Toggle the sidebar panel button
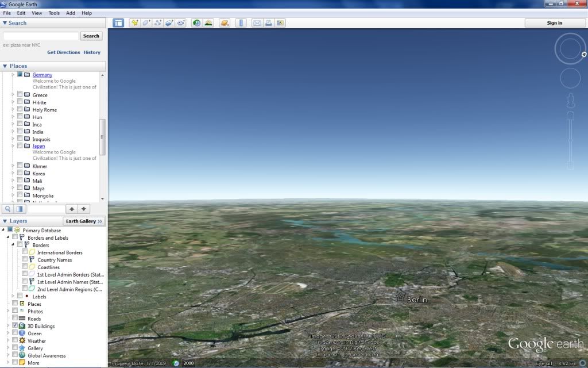Viewport: 588px width, 368px height. tap(118, 23)
